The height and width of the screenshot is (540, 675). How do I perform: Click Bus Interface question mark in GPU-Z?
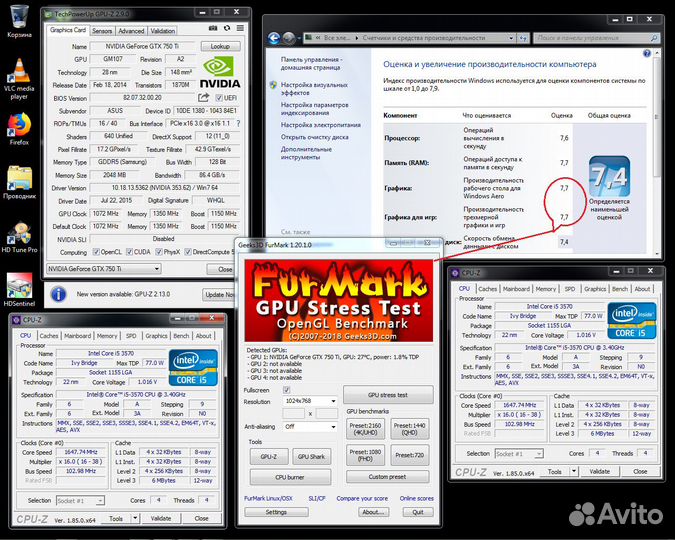point(238,123)
